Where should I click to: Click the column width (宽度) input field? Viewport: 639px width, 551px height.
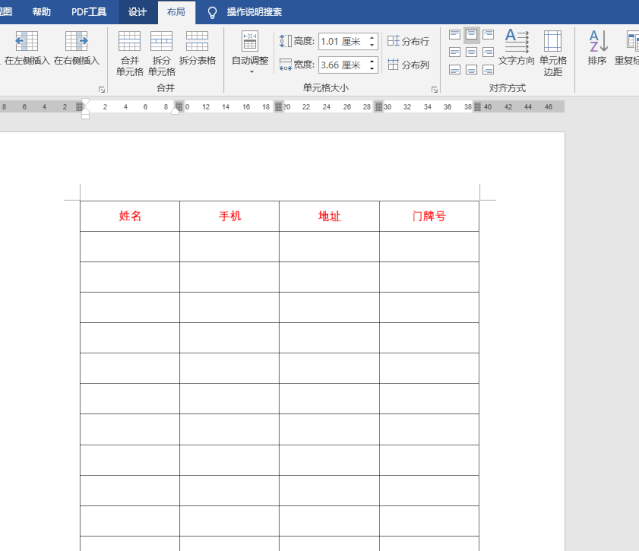[343, 65]
